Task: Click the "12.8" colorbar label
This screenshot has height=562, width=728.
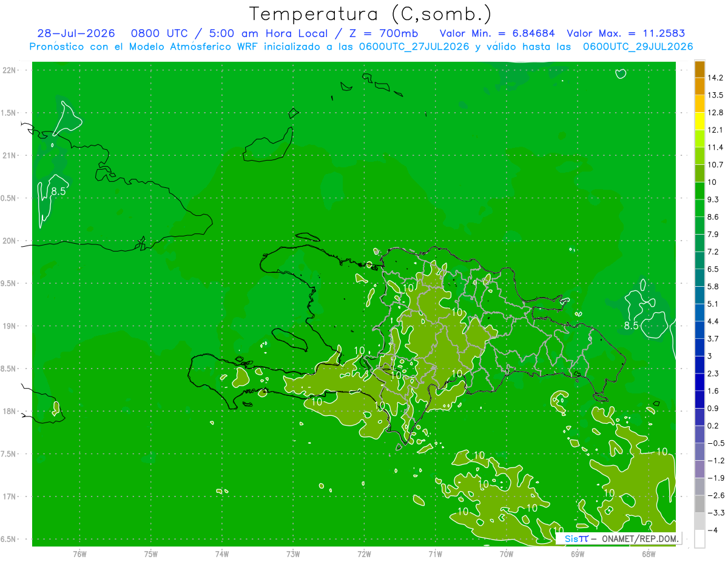Action: (x=716, y=113)
